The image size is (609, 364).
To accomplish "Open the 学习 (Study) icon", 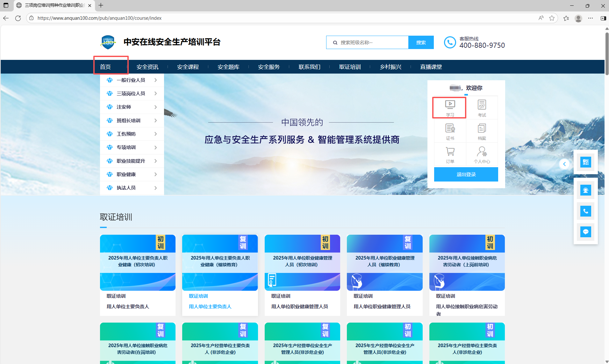I will [450, 108].
